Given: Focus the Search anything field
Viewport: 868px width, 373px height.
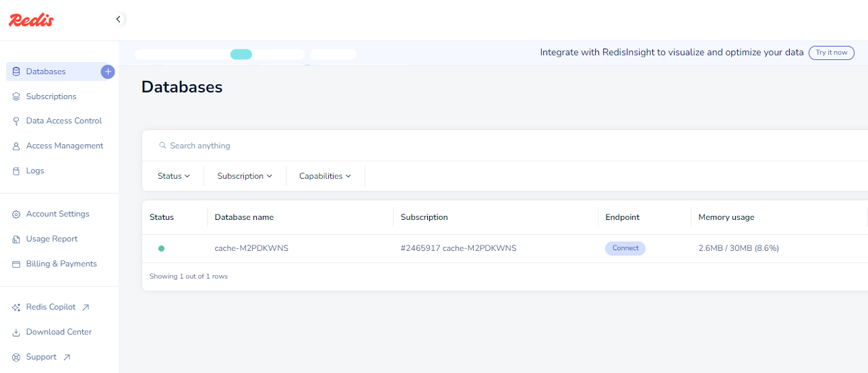Looking at the screenshot, I should (x=505, y=146).
